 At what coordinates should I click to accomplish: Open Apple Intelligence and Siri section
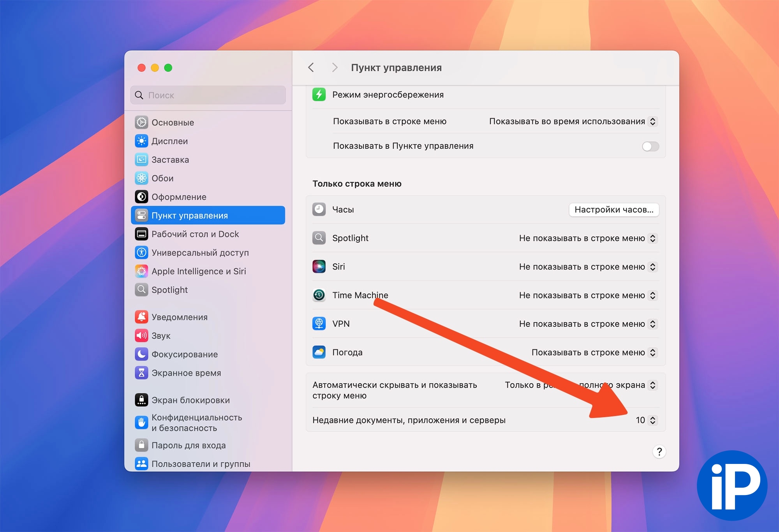pos(198,271)
